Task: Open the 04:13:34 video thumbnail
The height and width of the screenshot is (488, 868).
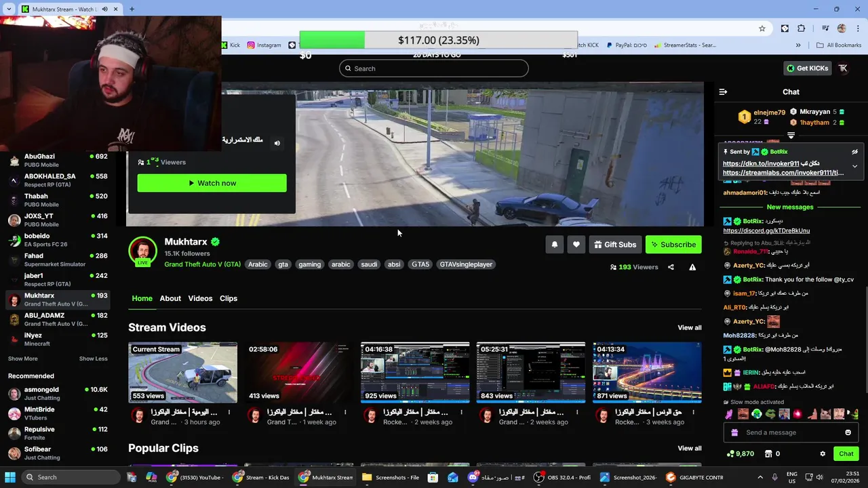Action: point(647,372)
